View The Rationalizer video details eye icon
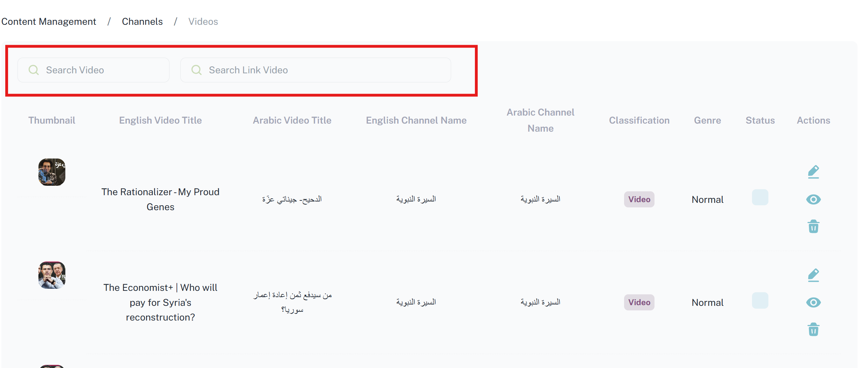 813,199
